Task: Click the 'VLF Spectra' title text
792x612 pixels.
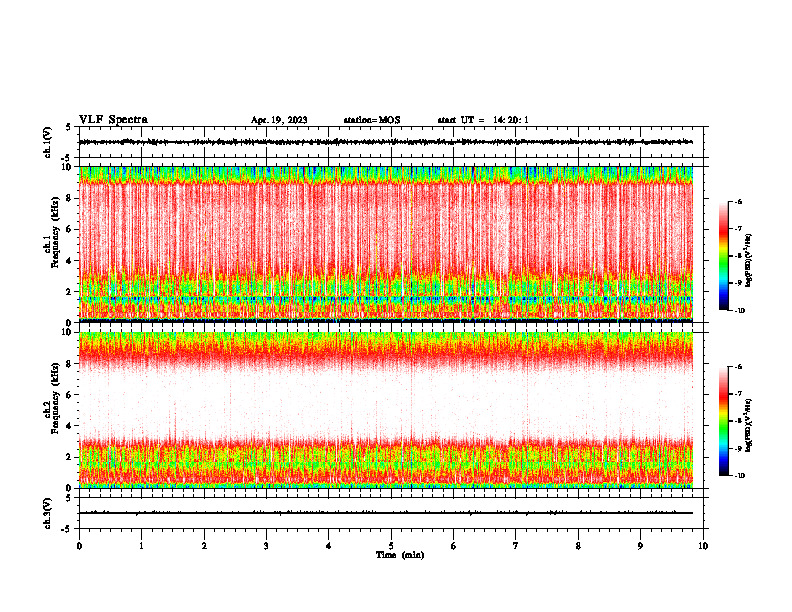Action: (x=113, y=120)
